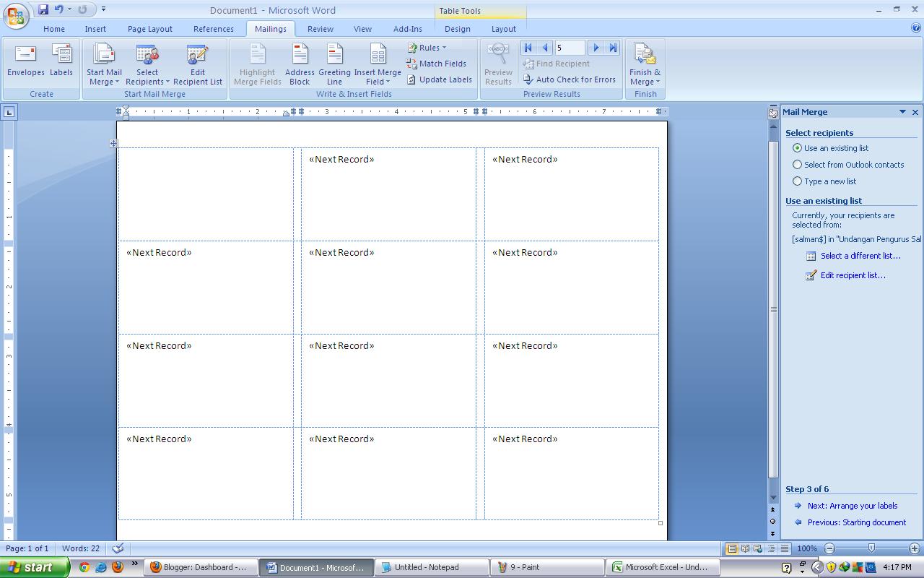The height and width of the screenshot is (578, 924).
Task: Click the Labels icon
Action: click(x=61, y=60)
